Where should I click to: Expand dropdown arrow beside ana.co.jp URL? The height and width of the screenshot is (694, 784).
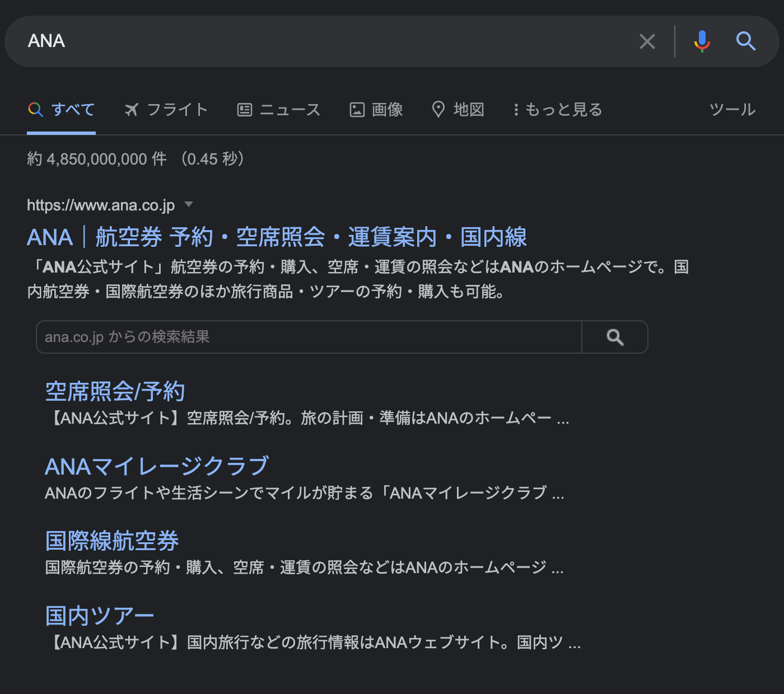click(189, 204)
